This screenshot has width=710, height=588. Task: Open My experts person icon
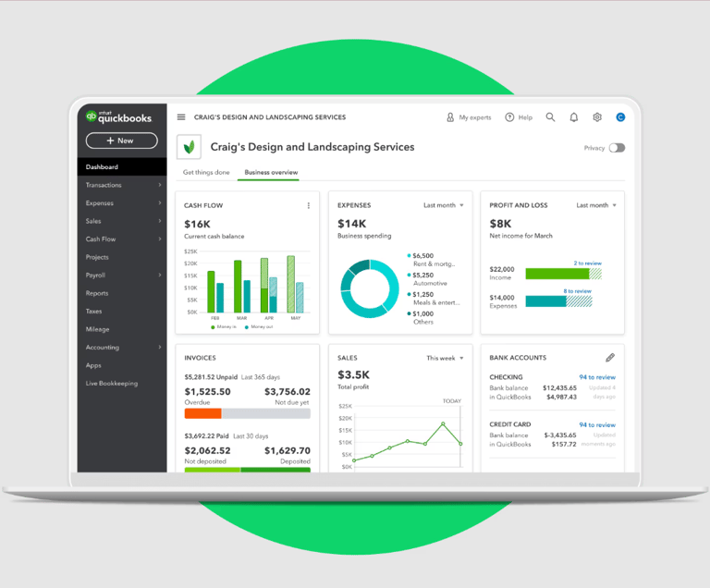tap(450, 117)
